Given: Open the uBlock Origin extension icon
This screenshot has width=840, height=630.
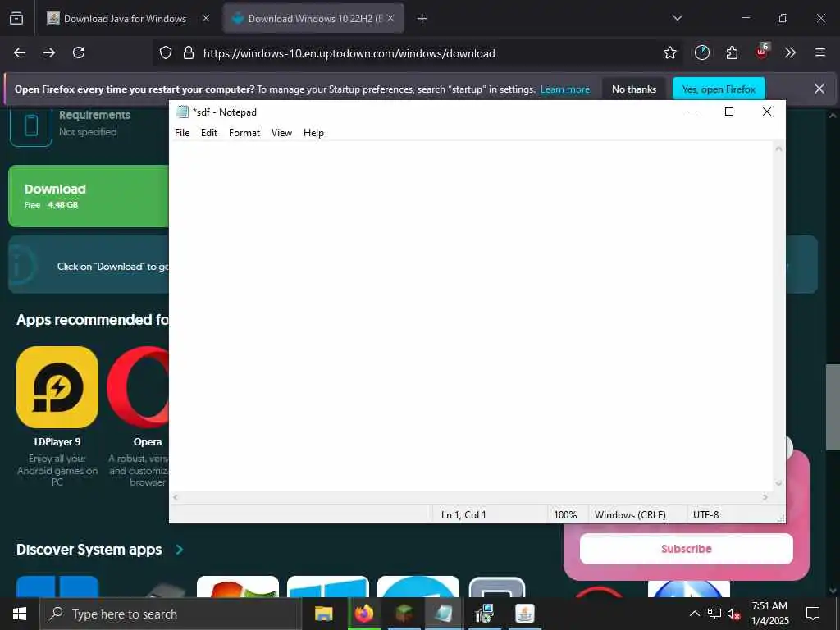Looking at the screenshot, I should coord(762,52).
